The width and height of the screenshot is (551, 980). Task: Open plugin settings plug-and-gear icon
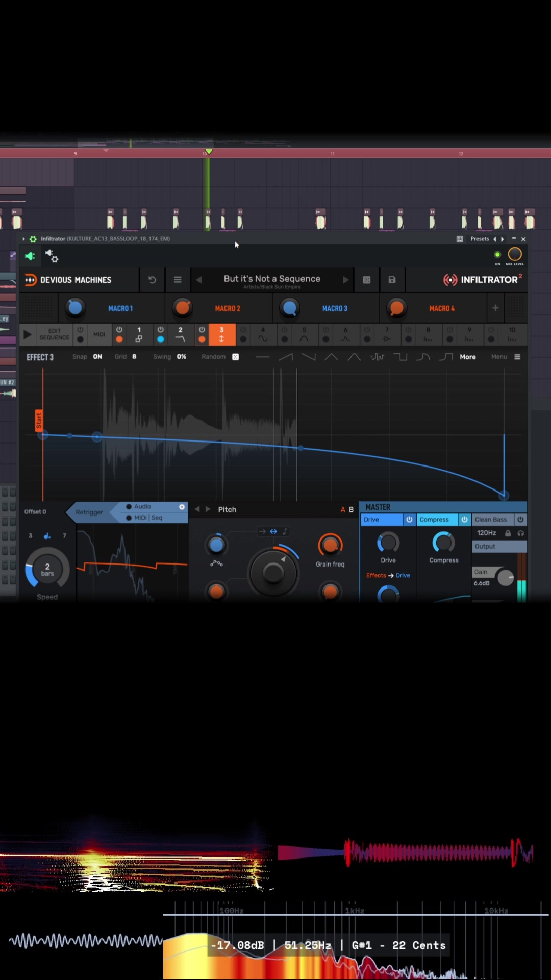tap(52, 256)
